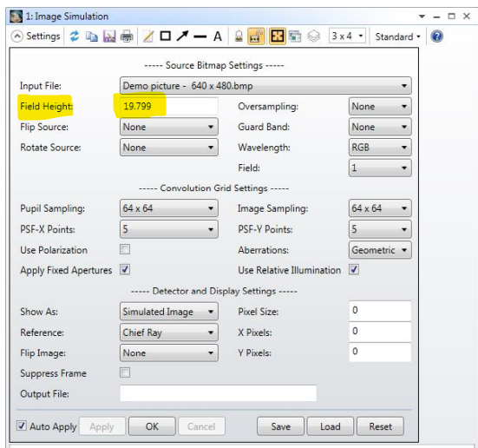478x448 pixels.
Task: Open the Wavelength RGB dropdown
Action: tap(380, 148)
